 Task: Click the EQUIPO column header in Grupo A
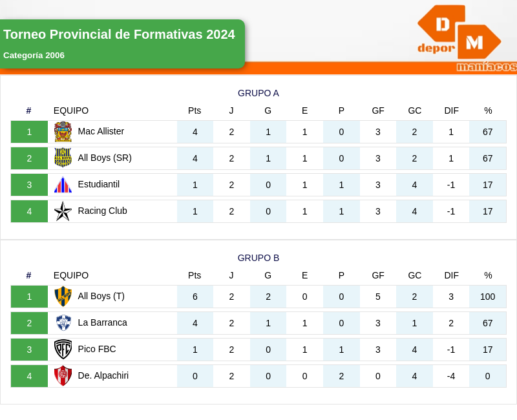71,110
